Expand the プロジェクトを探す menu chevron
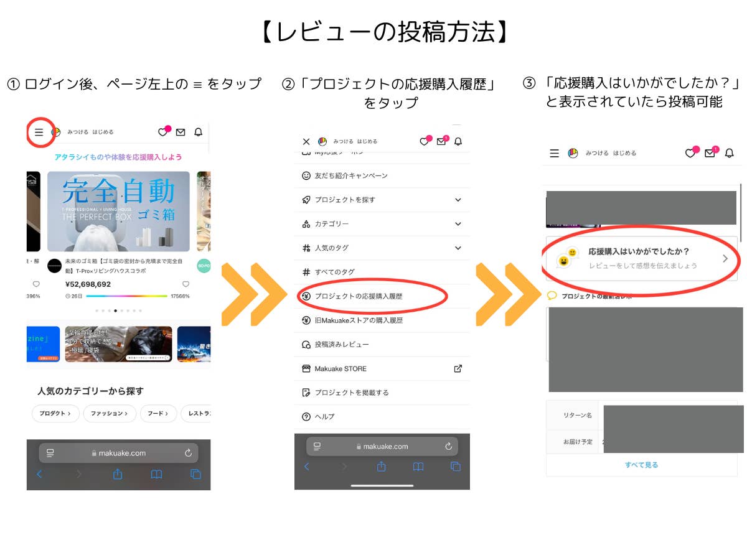747x560 pixels. [x=458, y=200]
